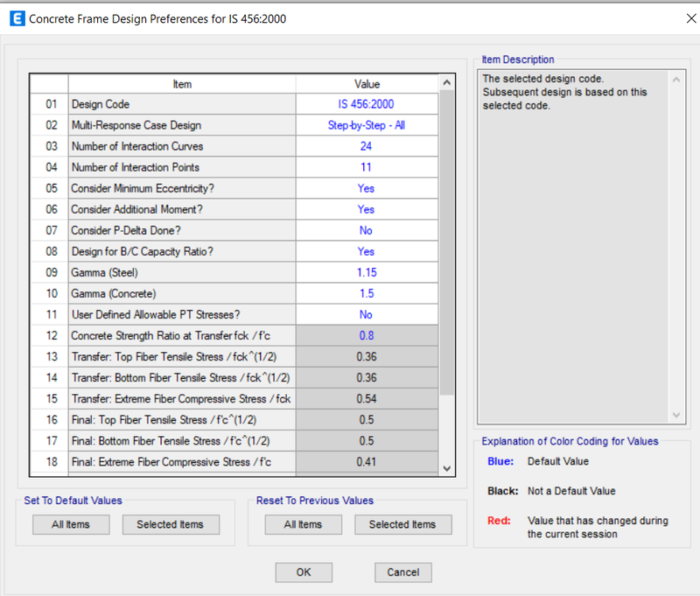This screenshot has height=596, width=700.
Task: Edit the Gamma (Steel) value
Action: click(366, 272)
